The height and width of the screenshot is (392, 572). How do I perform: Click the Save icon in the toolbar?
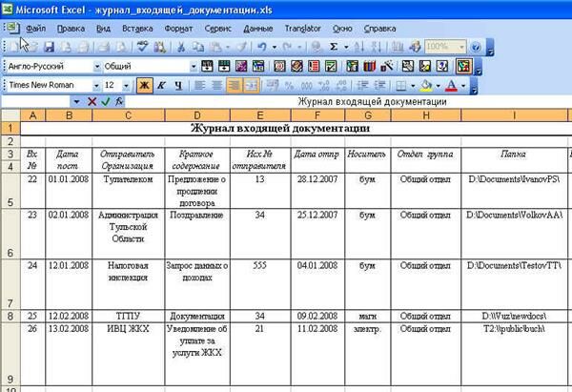pyautogui.click(x=49, y=47)
